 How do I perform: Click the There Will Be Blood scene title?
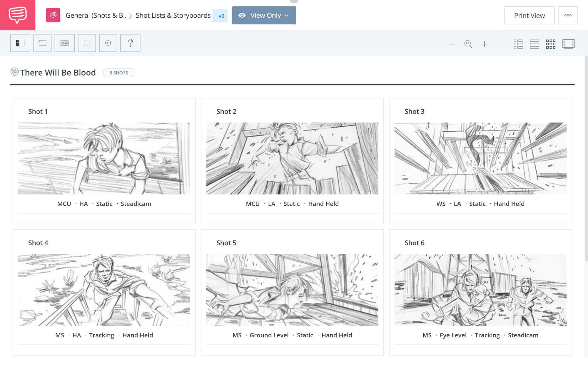(x=58, y=72)
